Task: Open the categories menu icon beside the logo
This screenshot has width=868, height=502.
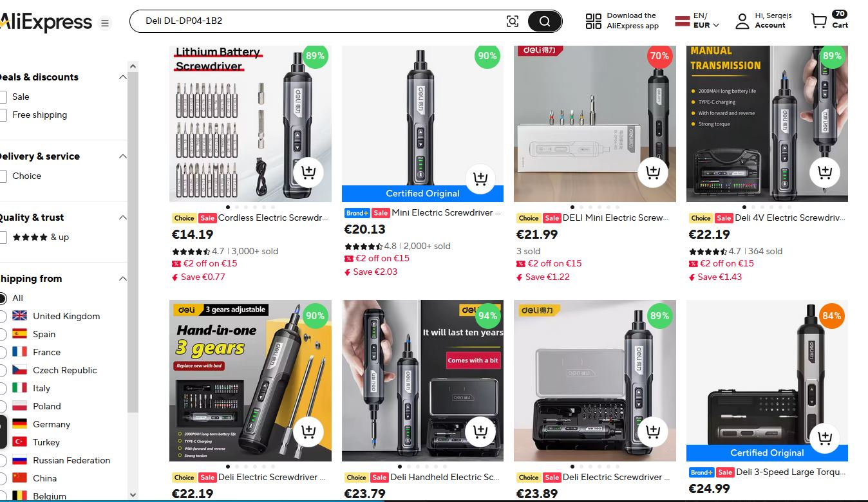Action: [105, 24]
